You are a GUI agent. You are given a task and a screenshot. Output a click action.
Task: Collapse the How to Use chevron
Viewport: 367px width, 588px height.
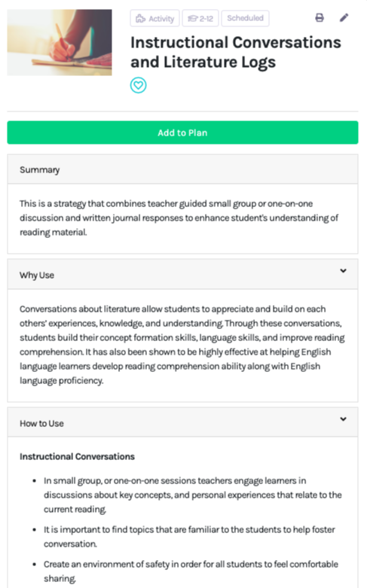coord(343,419)
